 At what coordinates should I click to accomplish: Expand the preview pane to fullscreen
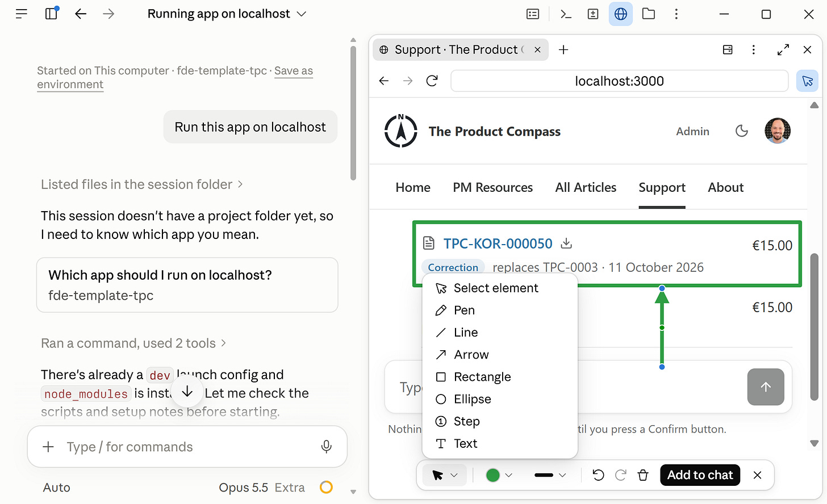click(x=783, y=50)
